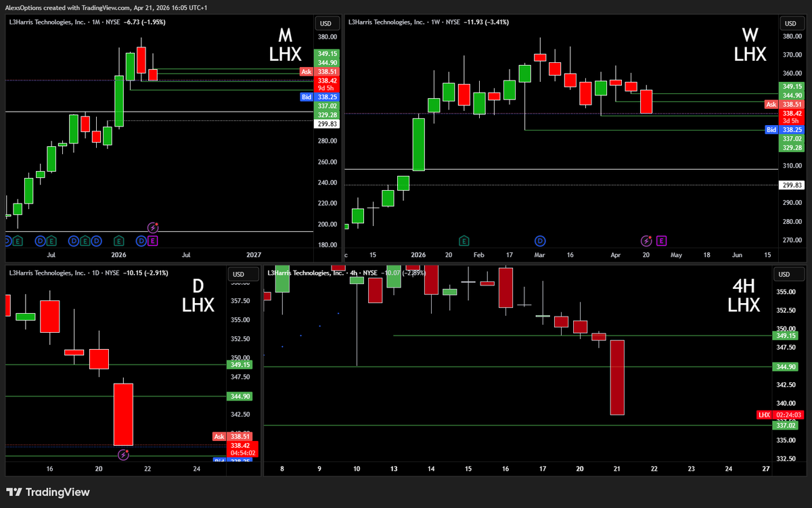812x508 pixels.
Task: Click the 27 date label on 4H time axis
Action: tap(765, 468)
